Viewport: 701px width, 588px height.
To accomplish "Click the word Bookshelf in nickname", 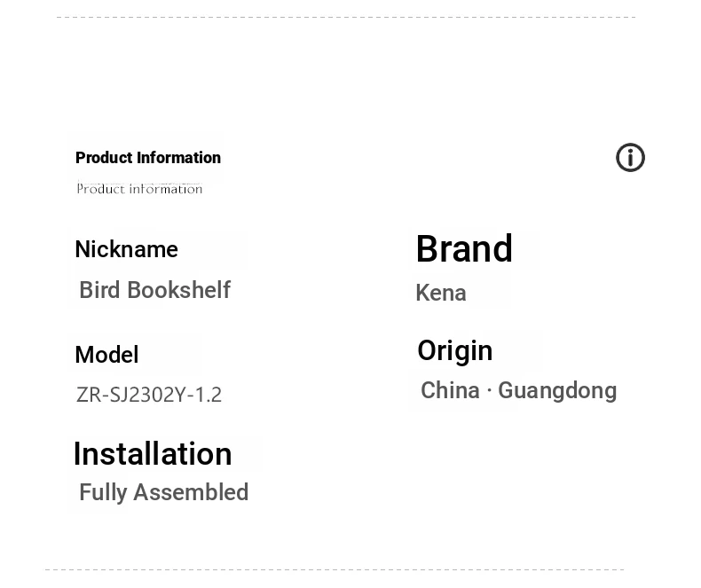I will 179,290.
